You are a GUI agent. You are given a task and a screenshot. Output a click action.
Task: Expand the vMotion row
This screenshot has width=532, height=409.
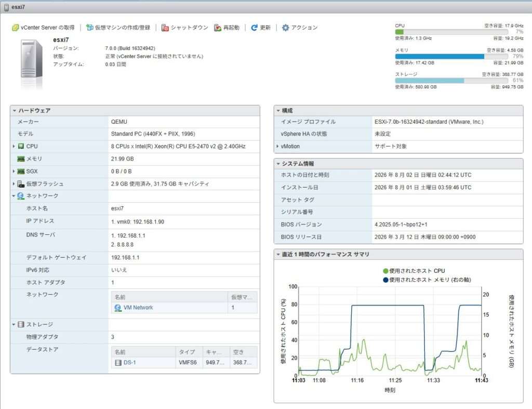coord(277,146)
